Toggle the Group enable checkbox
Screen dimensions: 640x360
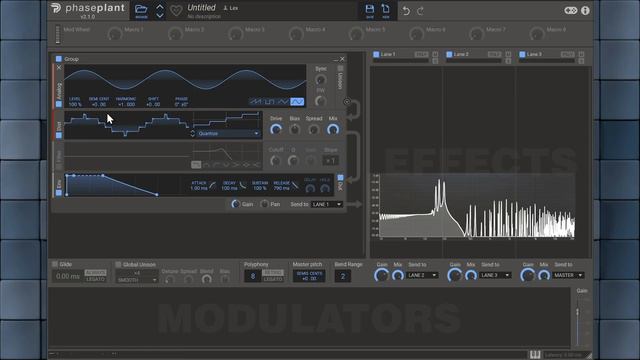point(59,59)
